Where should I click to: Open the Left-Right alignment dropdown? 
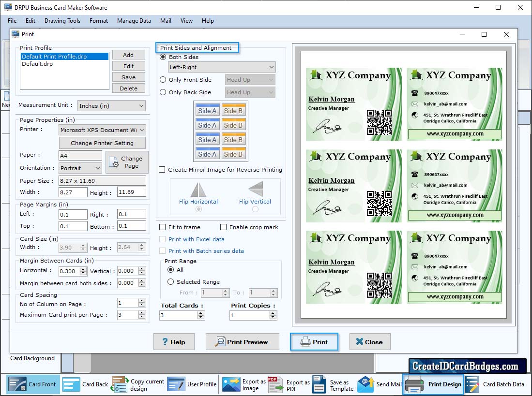tap(222, 67)
